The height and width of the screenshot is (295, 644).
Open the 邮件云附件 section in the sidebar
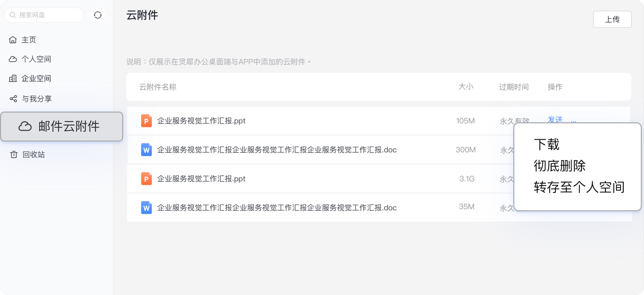(62, 126)
